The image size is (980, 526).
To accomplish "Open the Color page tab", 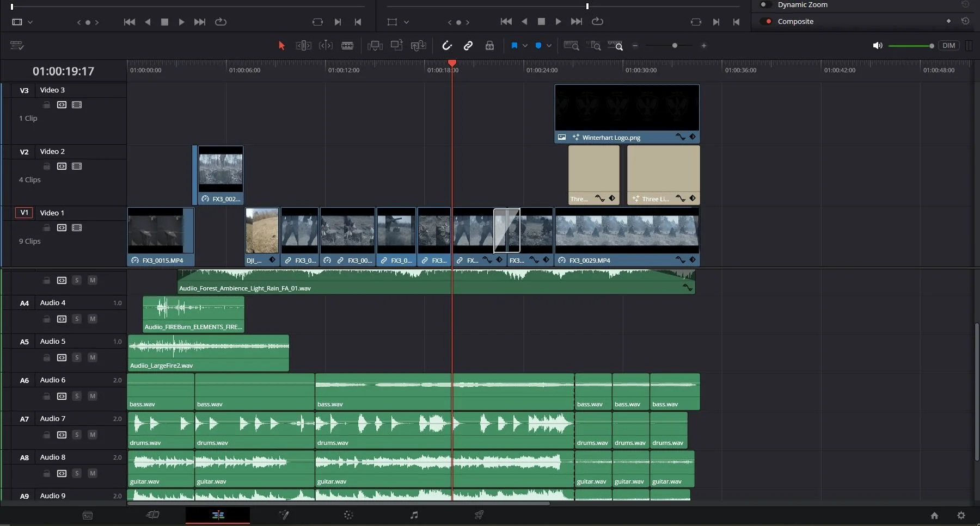I will point(348,515).
